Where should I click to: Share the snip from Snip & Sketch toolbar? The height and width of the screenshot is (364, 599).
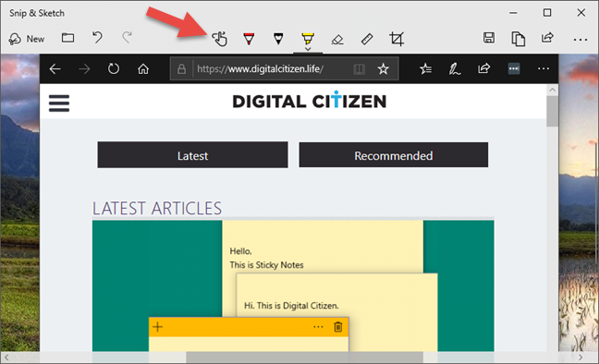click(547, 38)
